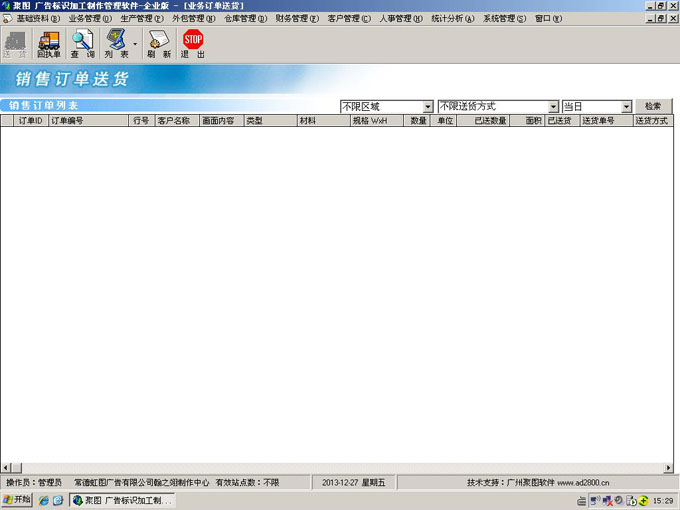Image resolution: width=680 pixels, height=510 pixels.
Task: Click the 列表 list toolbar icon
Action: [x=116, y=43]
